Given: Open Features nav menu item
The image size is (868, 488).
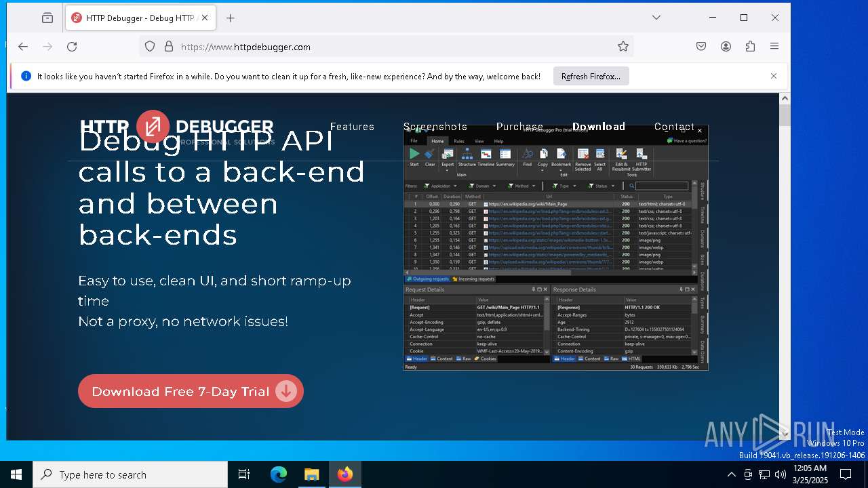Looking at the screenshot, I should coord(352,127).
